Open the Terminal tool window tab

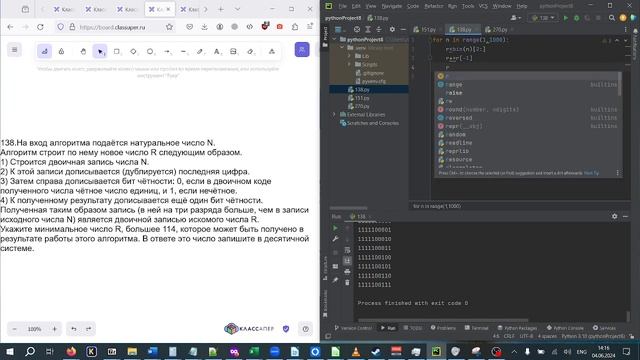click(476, 328)
